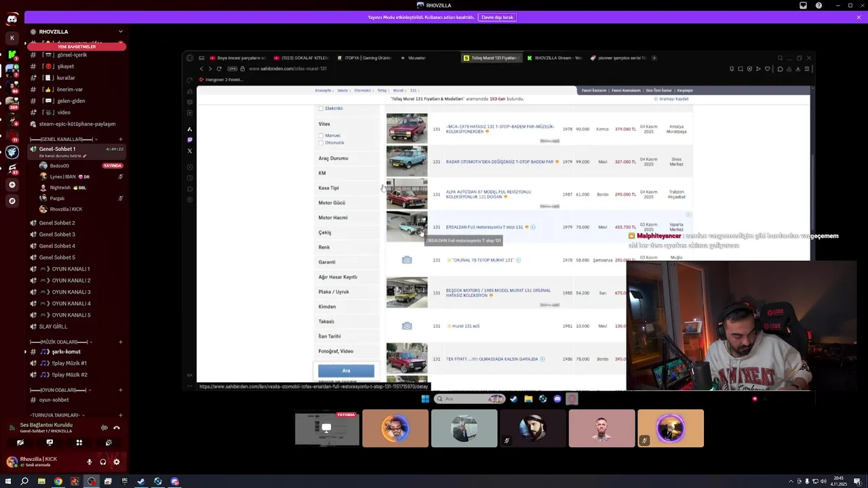Open ERSALDAN Full restorasyonlu T stop listing

484,227
